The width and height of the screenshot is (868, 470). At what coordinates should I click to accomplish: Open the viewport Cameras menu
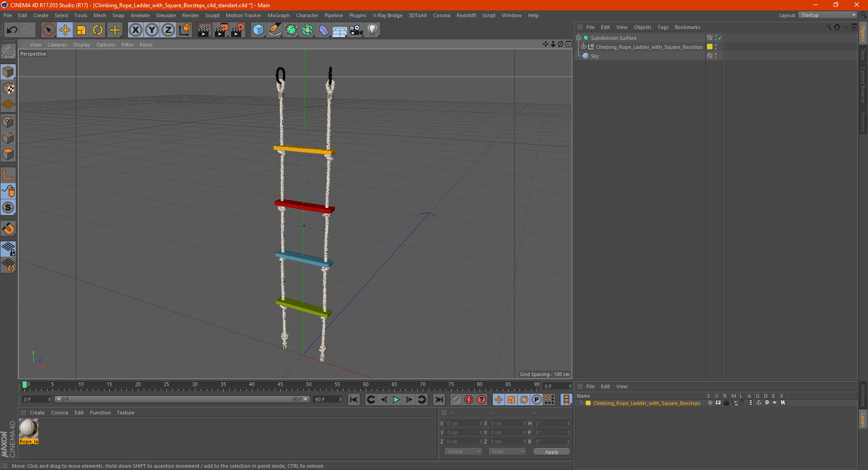click(57, 45)
